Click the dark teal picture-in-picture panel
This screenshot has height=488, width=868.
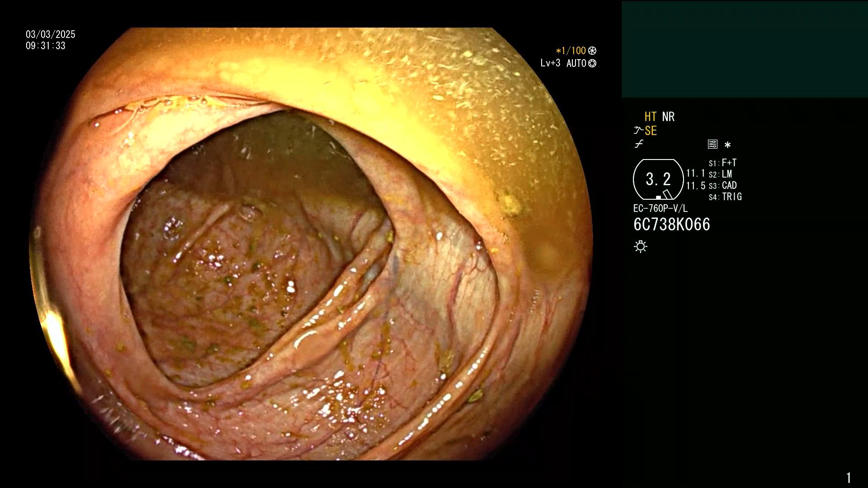745,49
